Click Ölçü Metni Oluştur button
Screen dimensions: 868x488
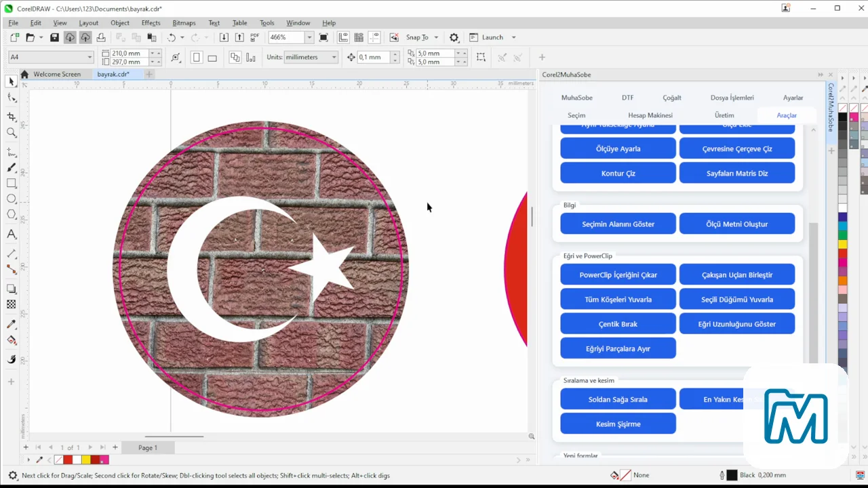point(737,224)
